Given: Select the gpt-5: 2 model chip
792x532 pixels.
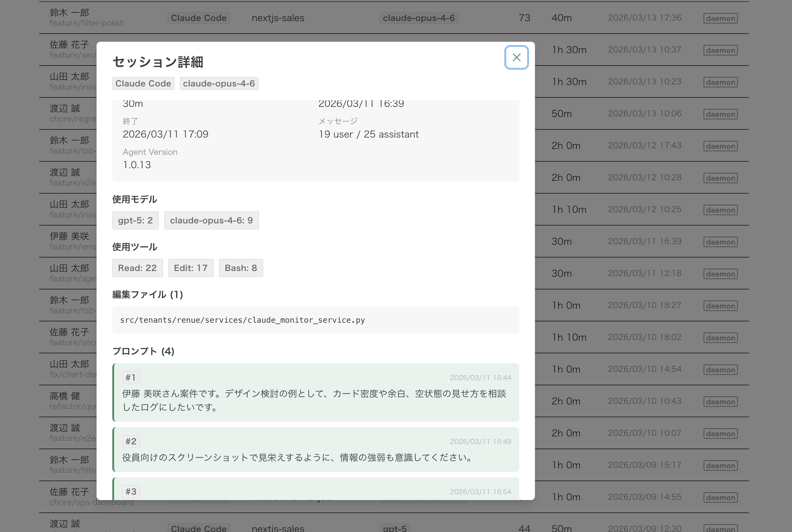Looking at the screenshot, I should coord(135,220).
